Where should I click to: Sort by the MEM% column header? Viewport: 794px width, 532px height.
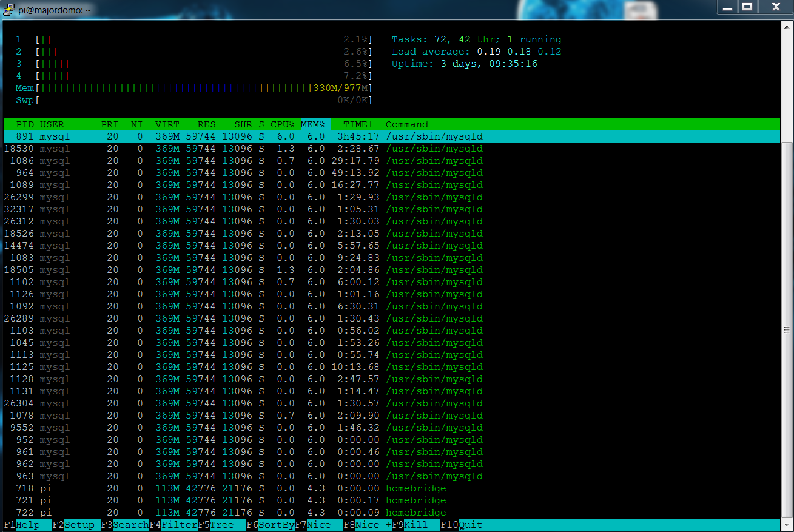313,124
